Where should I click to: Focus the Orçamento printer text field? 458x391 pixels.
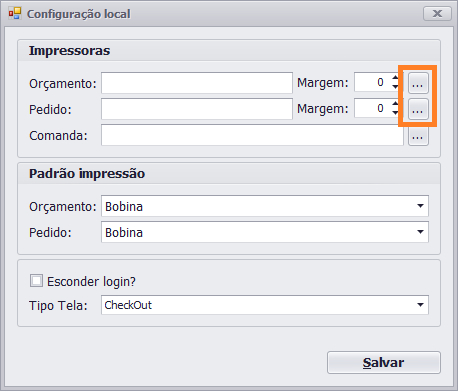197,83
